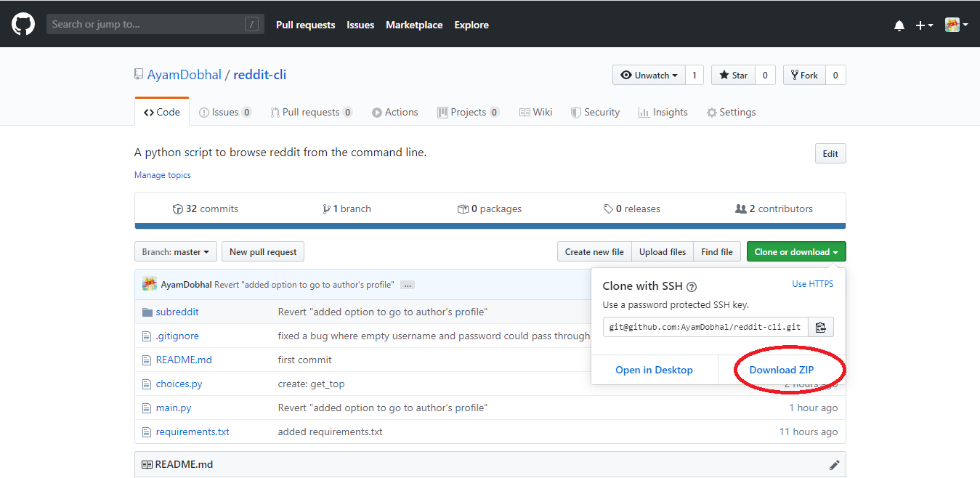Viewport: 980px width, 478px height.
Task: Switch to the Actions tab
Action: (395, 112)
